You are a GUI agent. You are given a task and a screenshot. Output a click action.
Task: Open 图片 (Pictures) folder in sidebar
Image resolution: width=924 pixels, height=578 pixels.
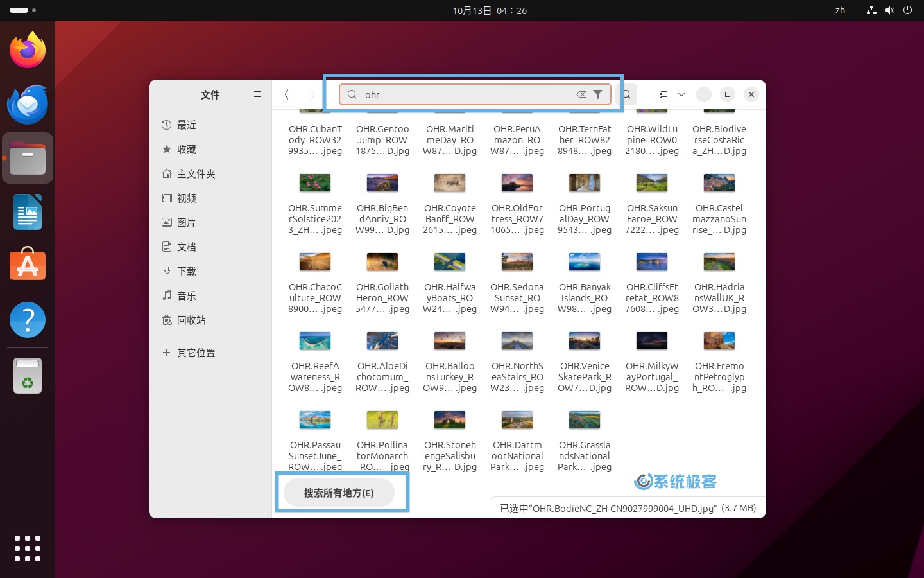click(x=210, y=222)
